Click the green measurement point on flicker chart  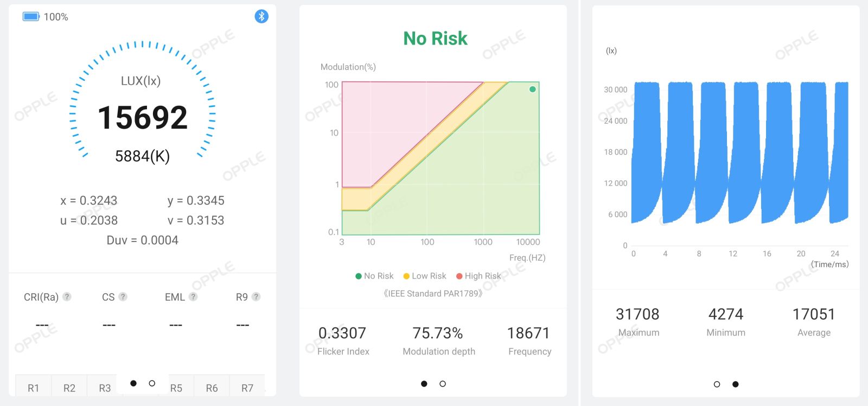[x=533, y=89]
